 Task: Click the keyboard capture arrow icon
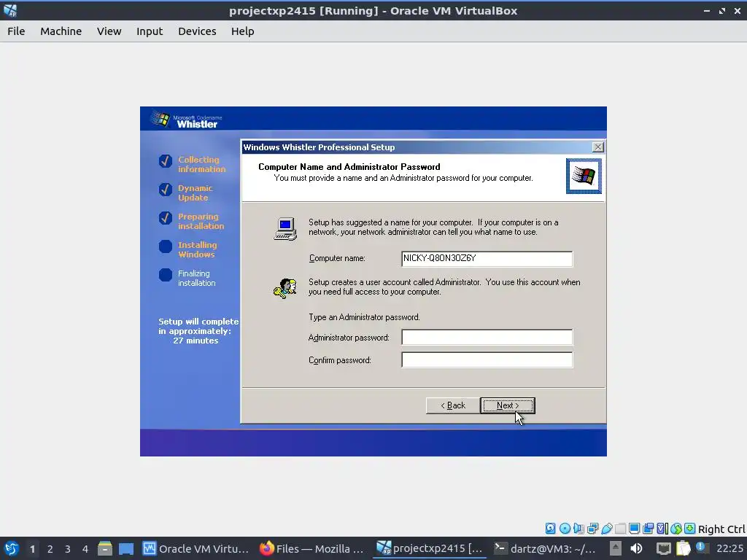tap(690, 529)
